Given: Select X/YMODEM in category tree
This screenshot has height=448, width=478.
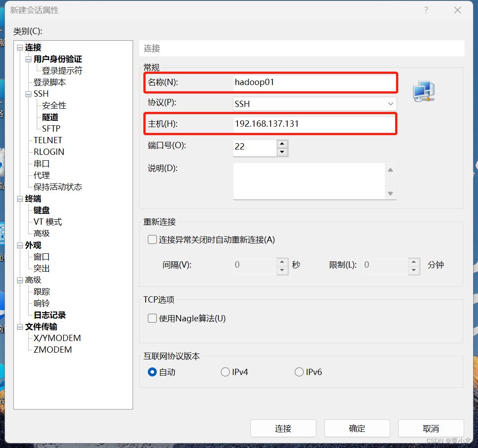Looking at the screenshot, I should click(x=57, y=338).
